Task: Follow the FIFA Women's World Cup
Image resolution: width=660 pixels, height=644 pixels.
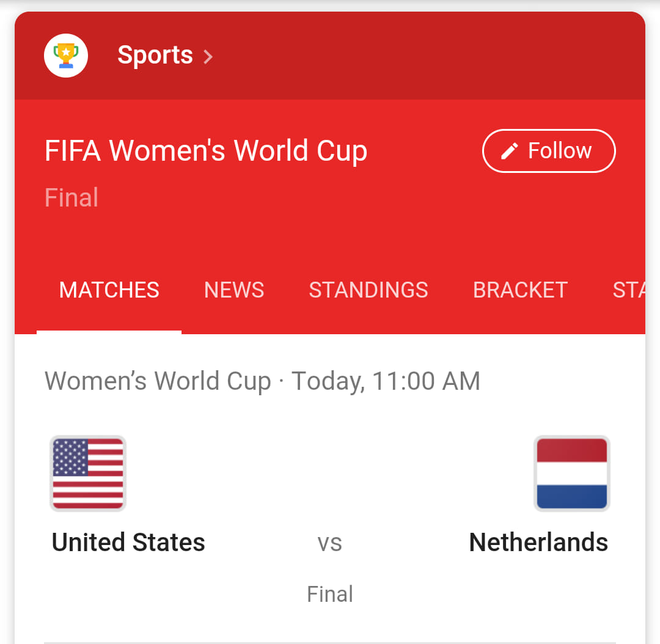Action: point(549,151)
